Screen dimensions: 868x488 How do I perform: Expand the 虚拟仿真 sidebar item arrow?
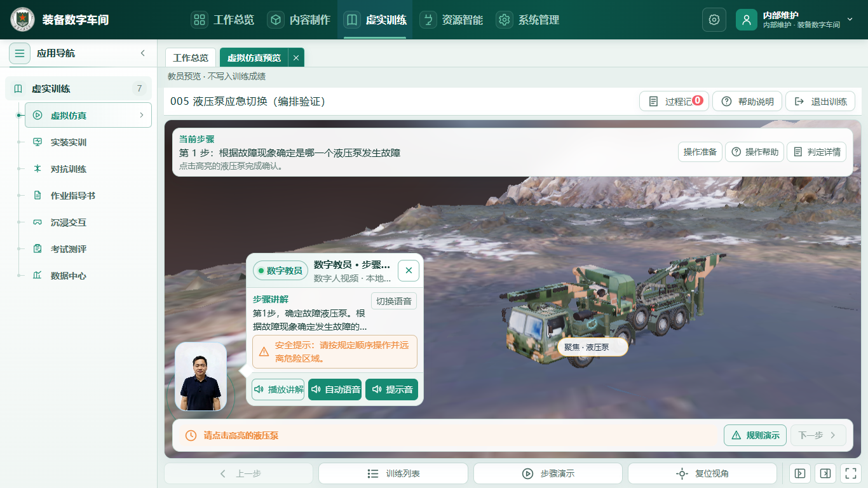[x=141, y=116]
